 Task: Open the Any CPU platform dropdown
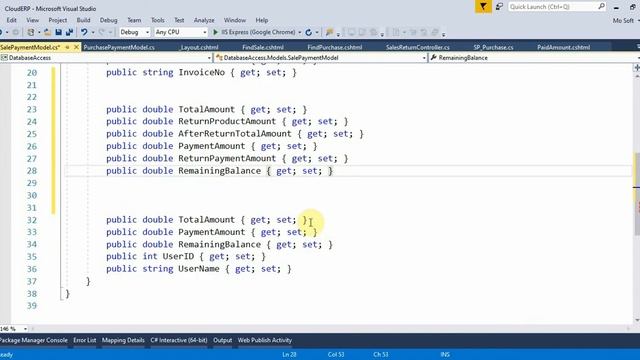(x=181, y=32)
